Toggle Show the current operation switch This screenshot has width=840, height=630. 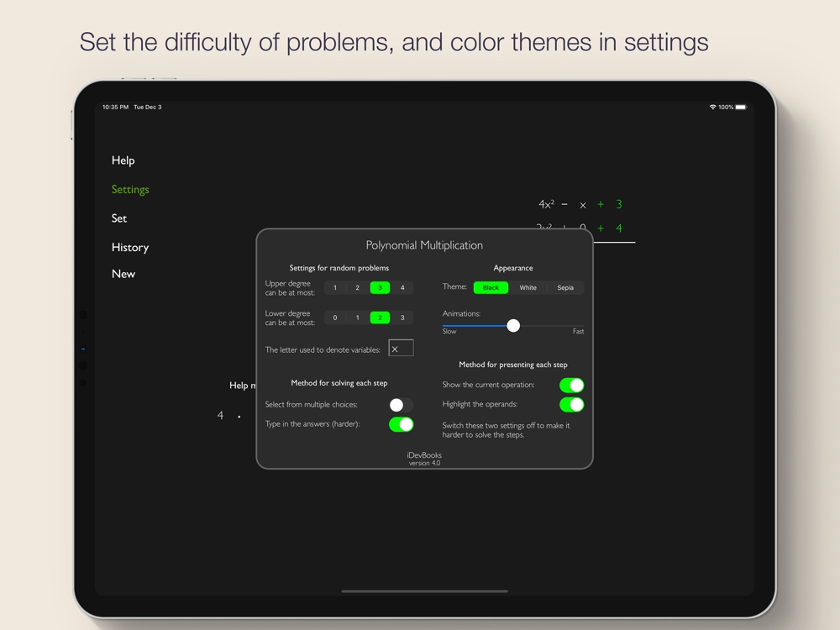tap(571, 385)
